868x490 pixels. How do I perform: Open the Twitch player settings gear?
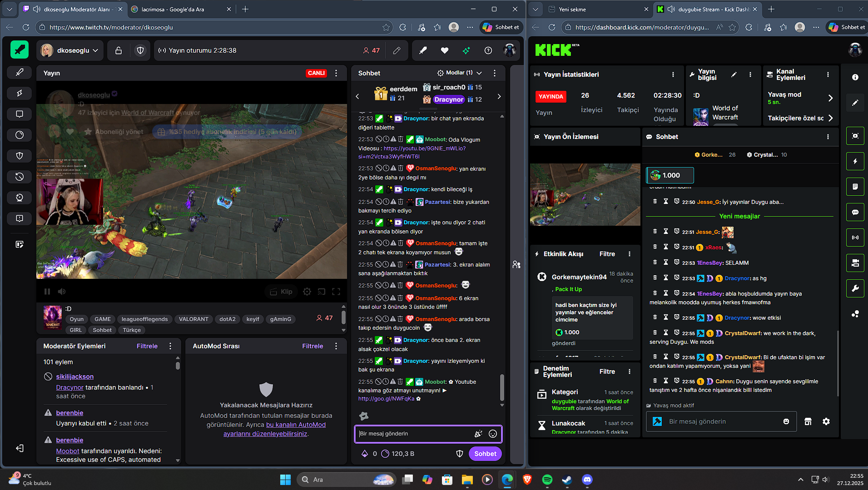[x=307, y=292]
